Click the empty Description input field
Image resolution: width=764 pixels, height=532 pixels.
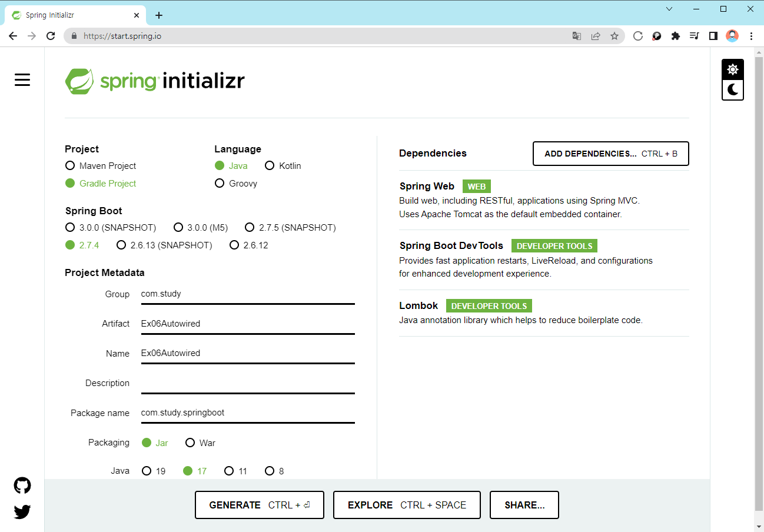pos(248,383)
